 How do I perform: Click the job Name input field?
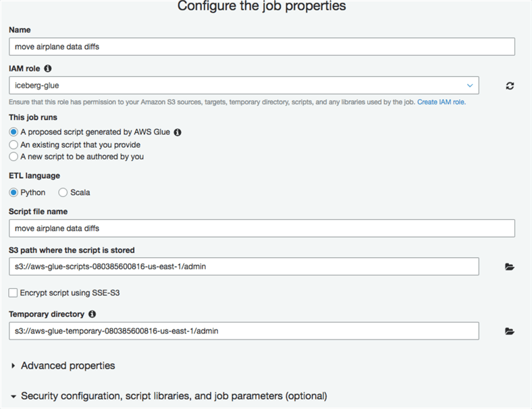pos(262,47)
